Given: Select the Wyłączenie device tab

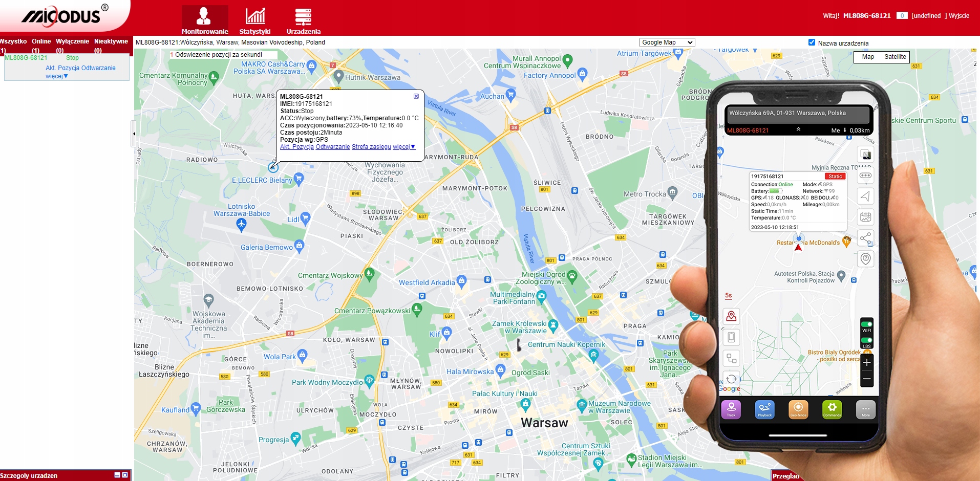Looking at the screenshot, I should point(72,45).
